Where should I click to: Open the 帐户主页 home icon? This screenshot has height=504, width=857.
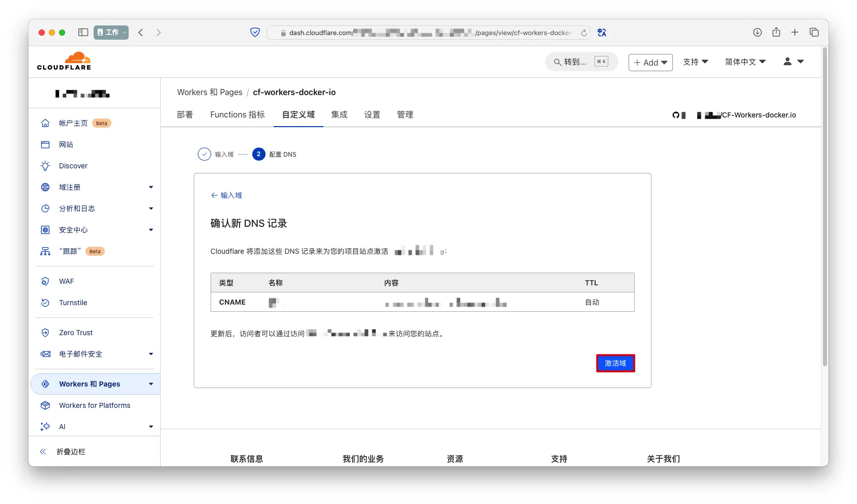(45, 123)
